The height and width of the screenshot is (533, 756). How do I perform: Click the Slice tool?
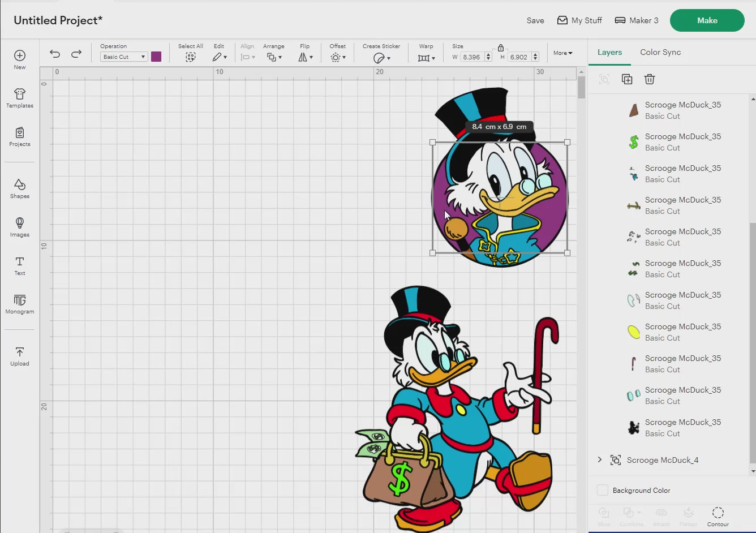click(x=604, y=517)
